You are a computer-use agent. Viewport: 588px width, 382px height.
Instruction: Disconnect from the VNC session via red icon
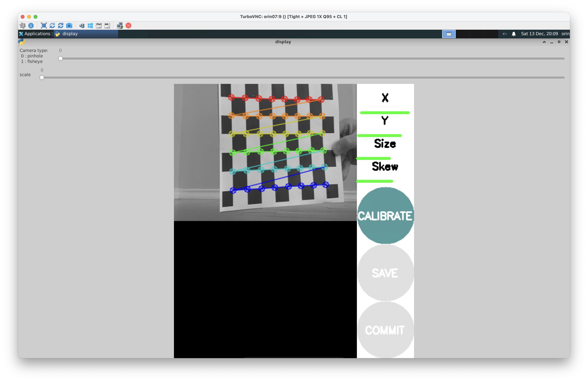coord(128,25)
